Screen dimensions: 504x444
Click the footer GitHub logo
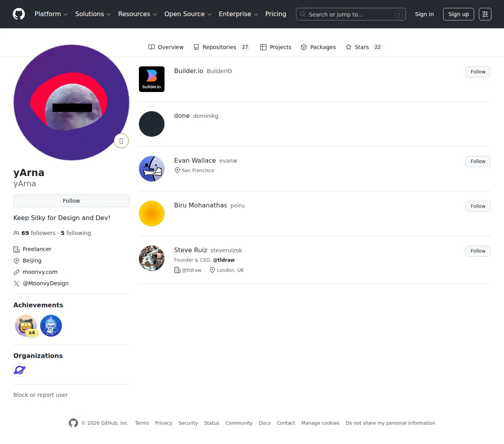point(73,423)
